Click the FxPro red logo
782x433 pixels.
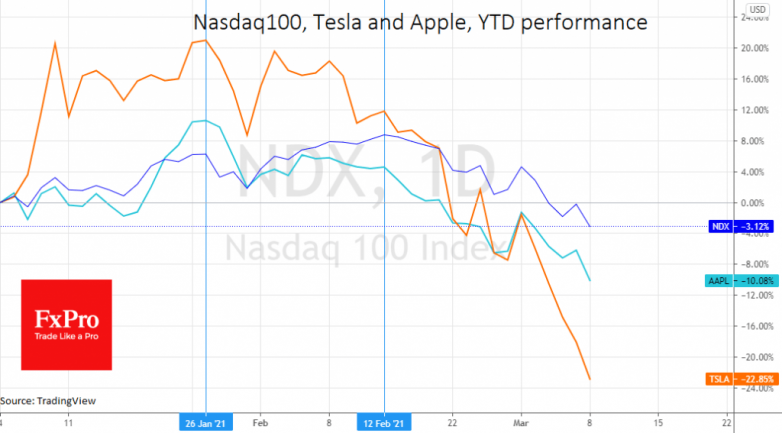pos(66,325)
